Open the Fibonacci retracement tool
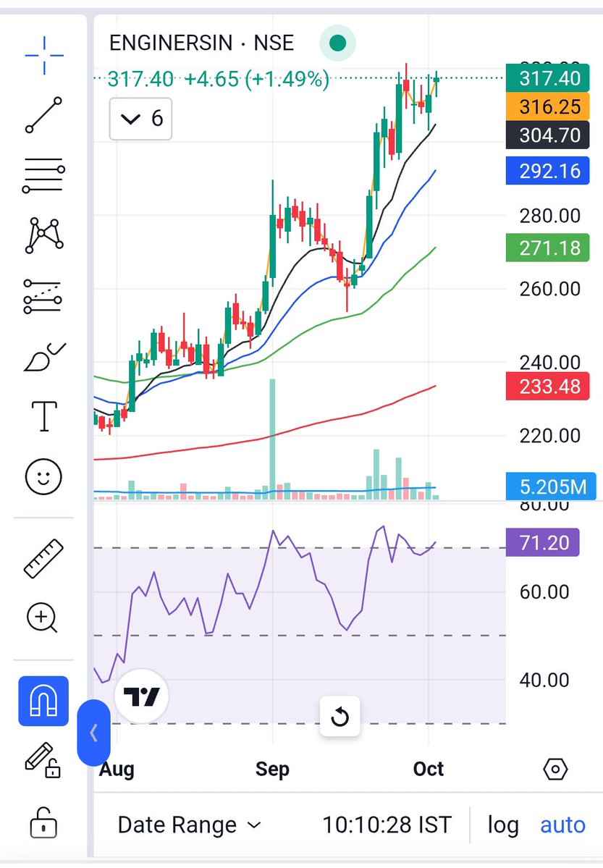Viewport: 603px width, 868px height. pyautogui.click(x=43, y=175)
